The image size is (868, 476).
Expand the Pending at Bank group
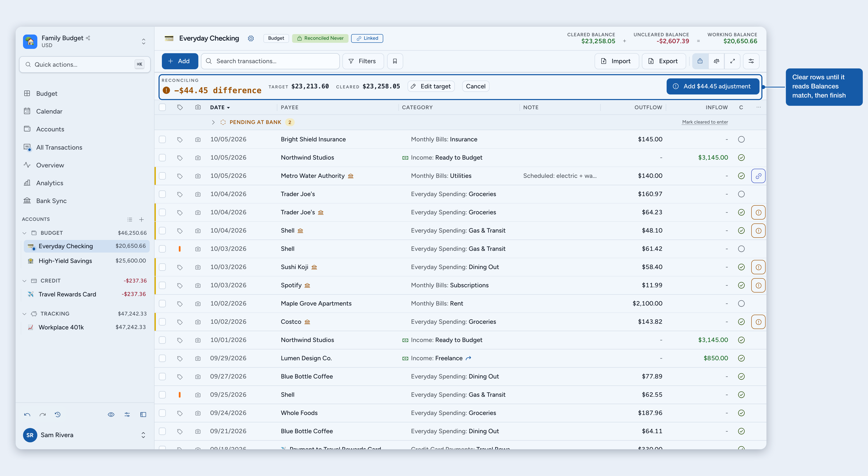[213, 122]
